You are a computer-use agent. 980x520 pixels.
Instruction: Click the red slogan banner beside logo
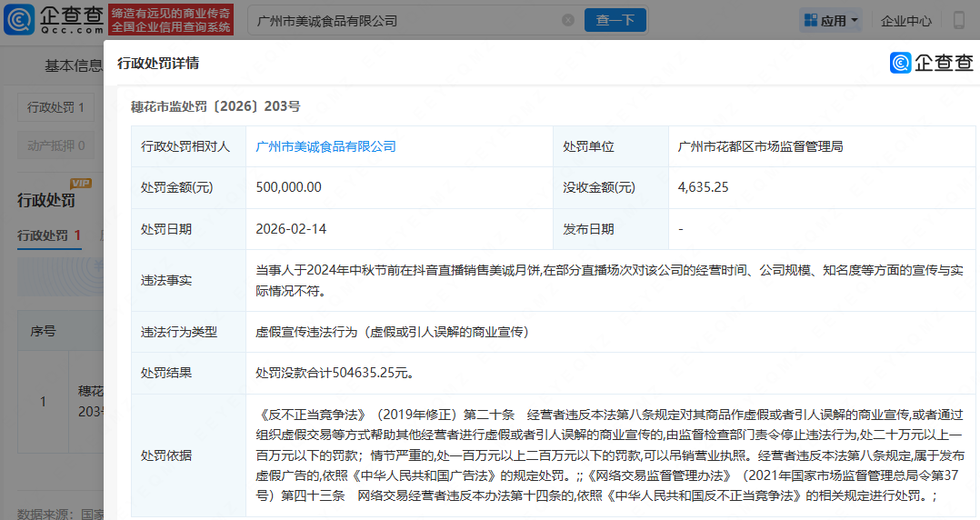pos(172,19)
